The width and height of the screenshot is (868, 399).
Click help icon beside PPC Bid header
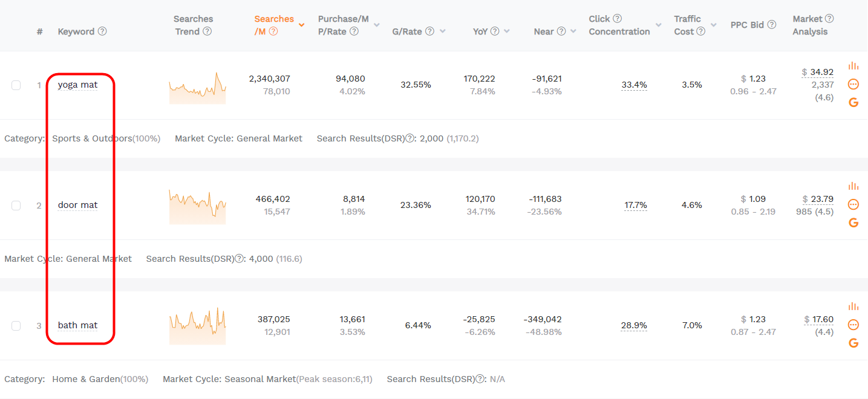[x=772, y=25]
